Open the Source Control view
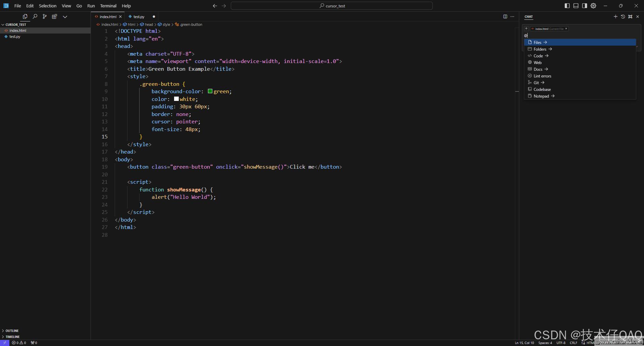Viewport: 644px width, 346px height. click(x=45, y=16)
